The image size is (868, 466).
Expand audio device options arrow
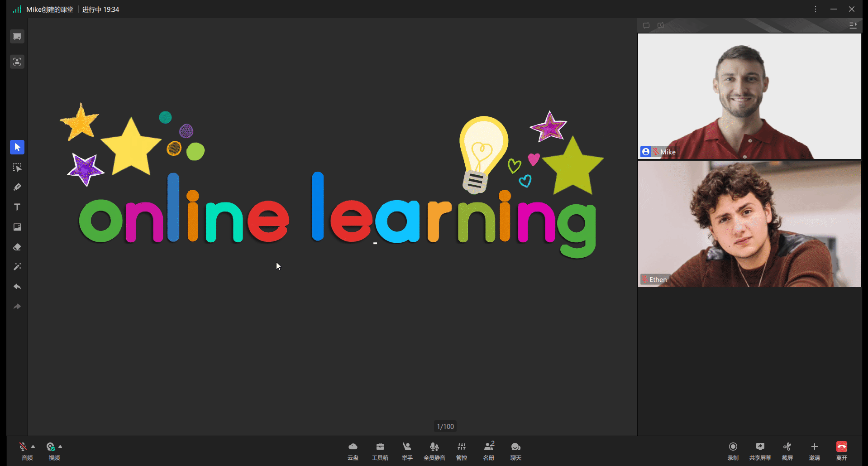coord(33,447)
